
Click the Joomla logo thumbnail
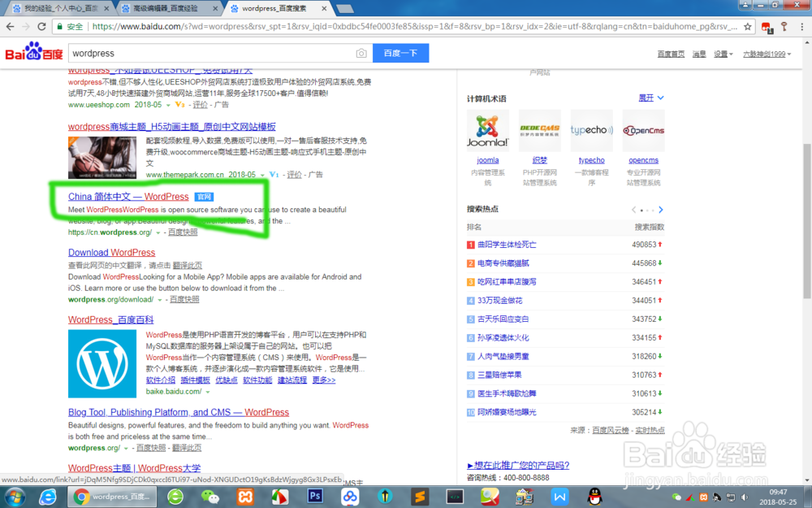pyautogui.click(x=488, y=131)
